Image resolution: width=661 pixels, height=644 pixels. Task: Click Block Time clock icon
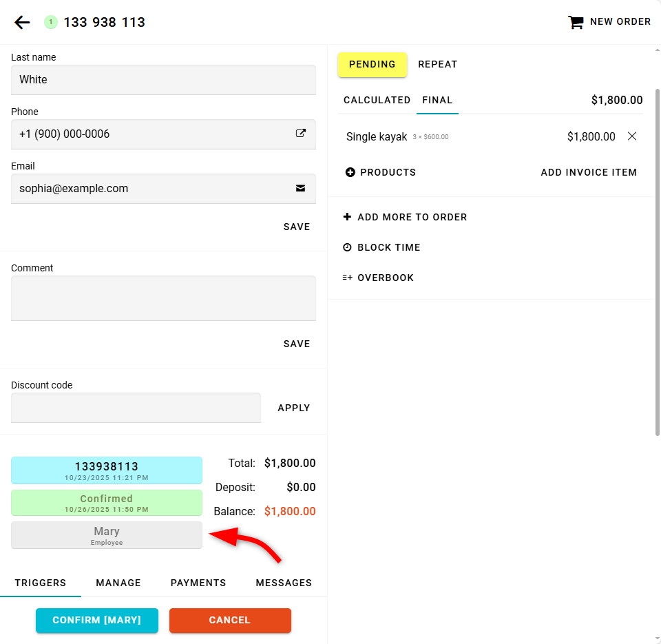point(347,247)
